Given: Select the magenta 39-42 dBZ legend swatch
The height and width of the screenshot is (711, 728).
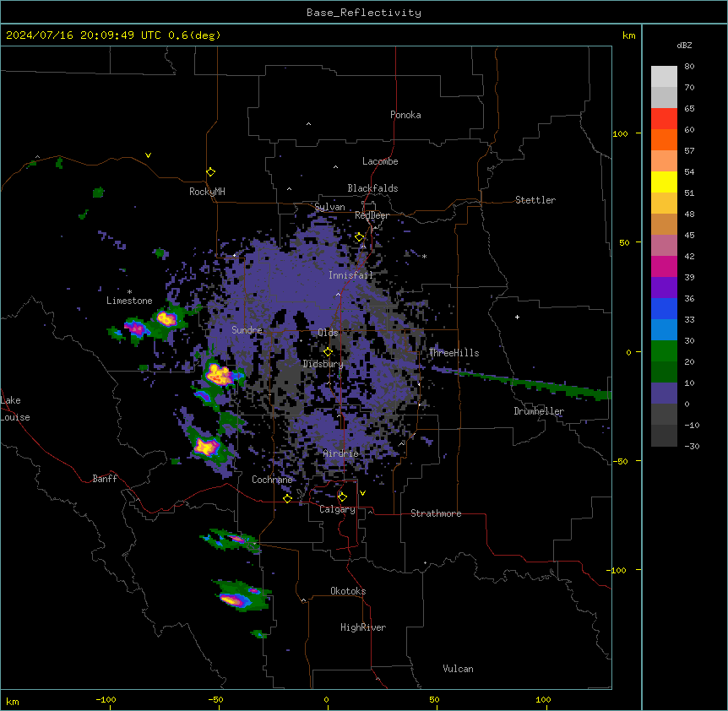Looking at the screenshot, I should tap(664, 266).
